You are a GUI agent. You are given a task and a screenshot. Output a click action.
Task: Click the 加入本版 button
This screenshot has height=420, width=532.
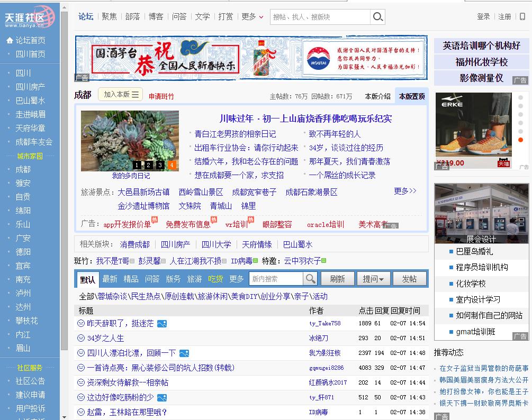[121, 94]
